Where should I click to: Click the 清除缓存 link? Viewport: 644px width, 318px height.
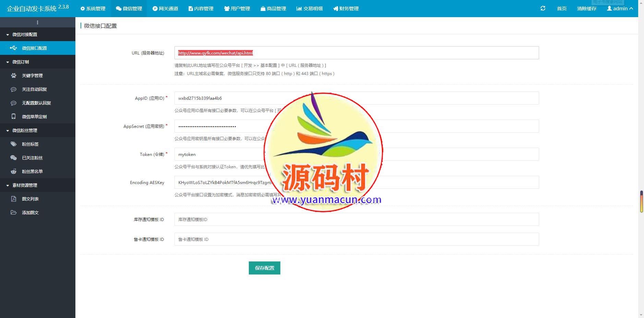click(x=586, y=9)
